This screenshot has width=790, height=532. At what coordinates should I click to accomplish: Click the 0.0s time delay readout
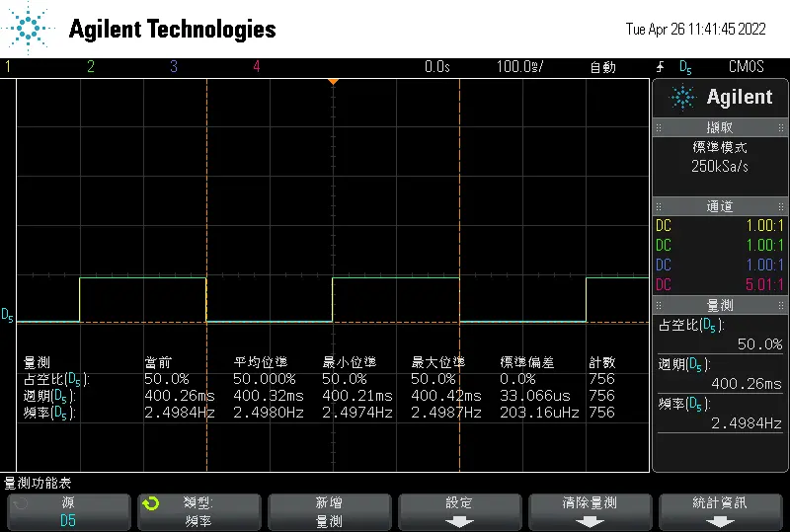[436, 66]
